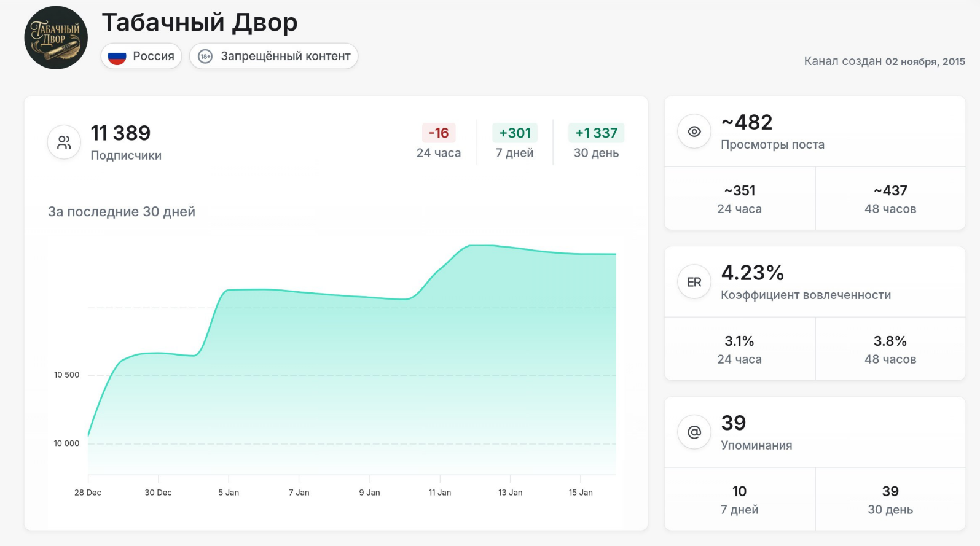This screenshot has height=546, width=980.
Task: Click the Табачный Двор channel avatar
Action: click(56, 38)
